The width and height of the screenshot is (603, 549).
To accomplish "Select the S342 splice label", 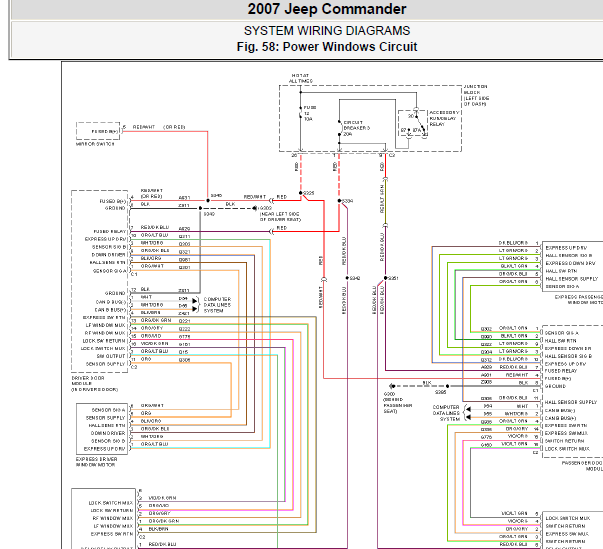I will [x=355, y=278].
